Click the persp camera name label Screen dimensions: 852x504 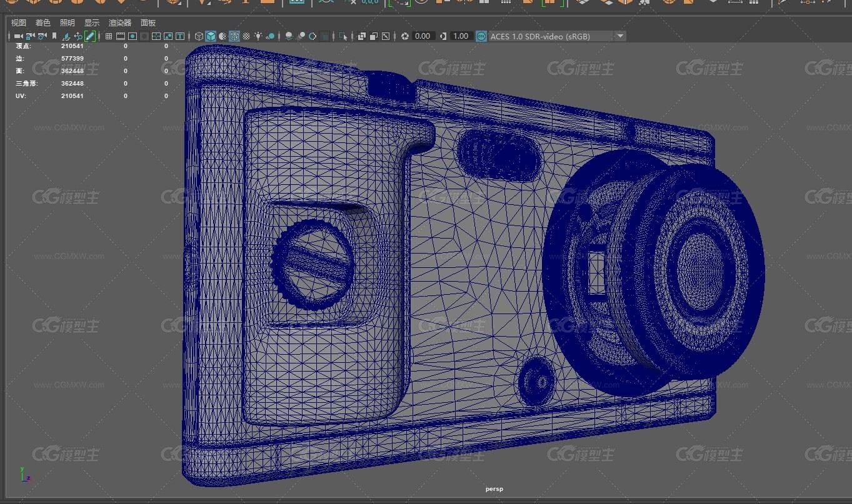point(494,489)
